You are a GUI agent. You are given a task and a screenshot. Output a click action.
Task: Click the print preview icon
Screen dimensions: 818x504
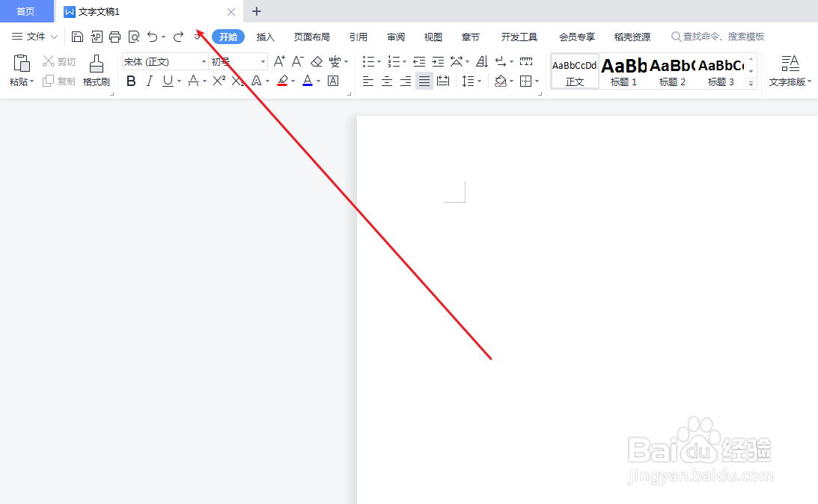[x=134, y=36]
